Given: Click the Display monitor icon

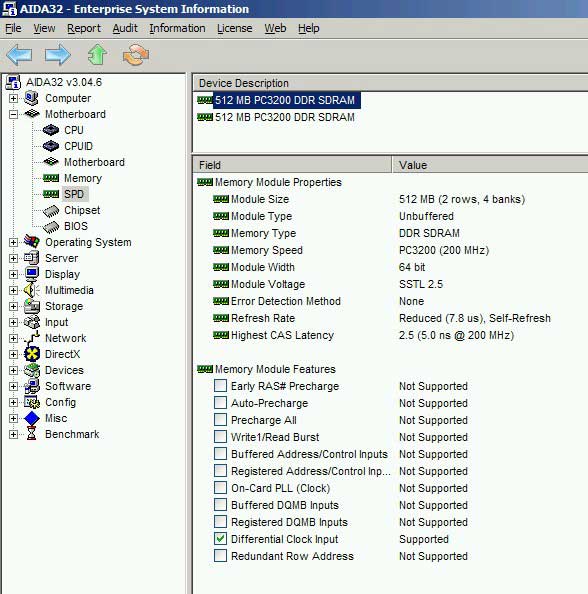Looking at the screenshot, I should click(31, 274).
